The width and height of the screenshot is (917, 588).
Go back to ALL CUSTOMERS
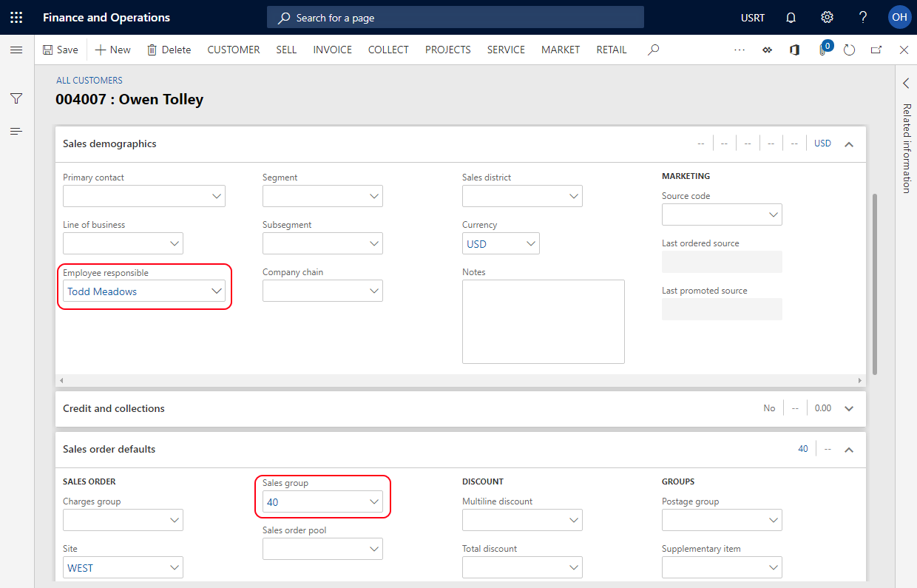[x=89, y=81]
